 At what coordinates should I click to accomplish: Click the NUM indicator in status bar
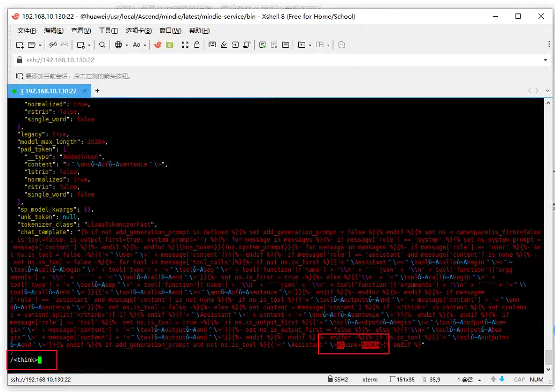[x=537, y=380]
